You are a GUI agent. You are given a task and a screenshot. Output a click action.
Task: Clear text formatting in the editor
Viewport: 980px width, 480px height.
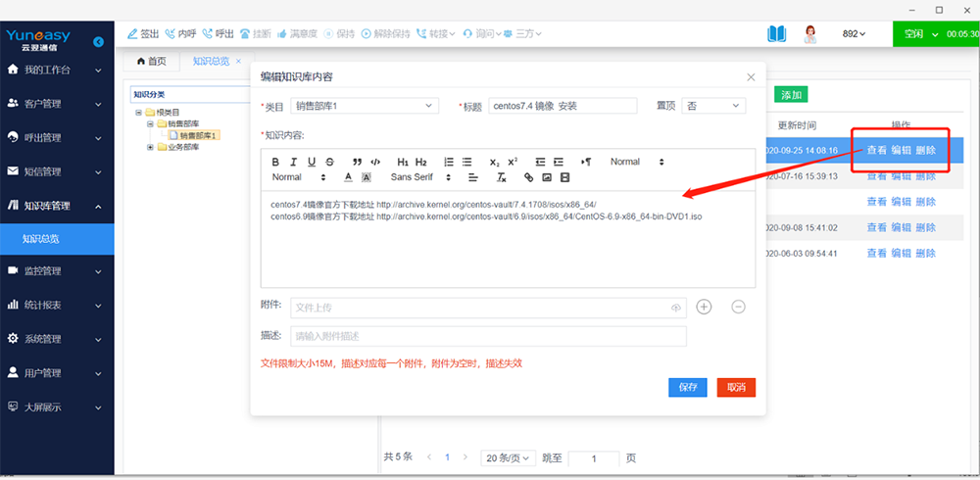pos(501,177)
